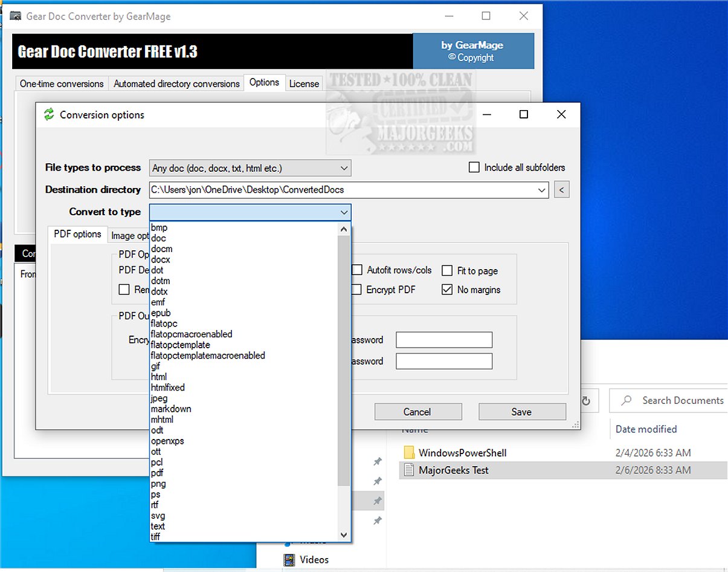
Task: Click Cancel to dismiss Conversion options
Action: point(418,411)
